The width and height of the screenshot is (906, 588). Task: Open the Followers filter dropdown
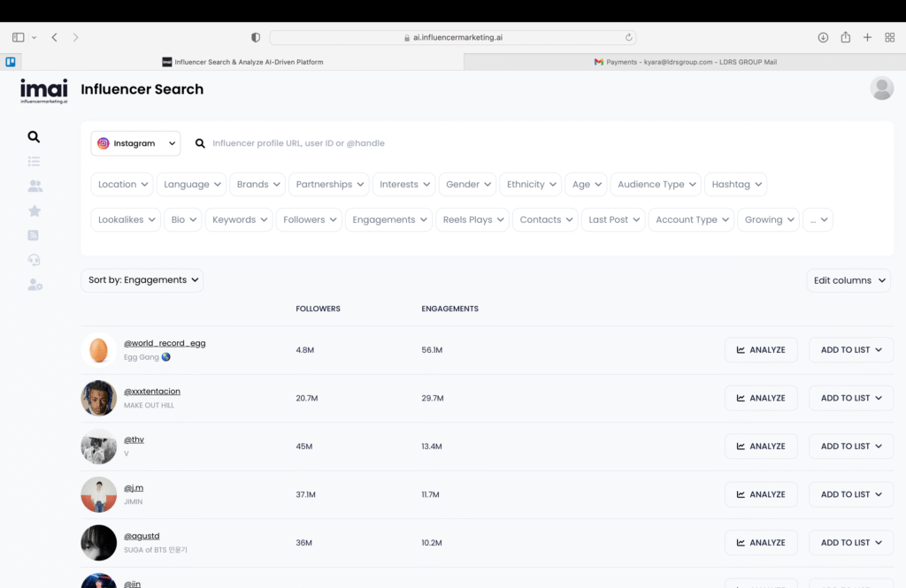pyautogui.click(x=308, y=219)
